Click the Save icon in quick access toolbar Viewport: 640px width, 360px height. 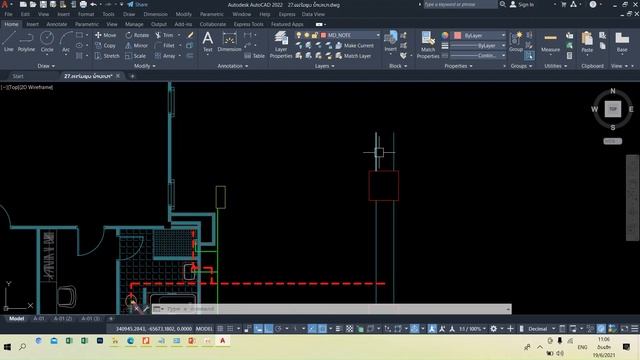coord(43,4)
